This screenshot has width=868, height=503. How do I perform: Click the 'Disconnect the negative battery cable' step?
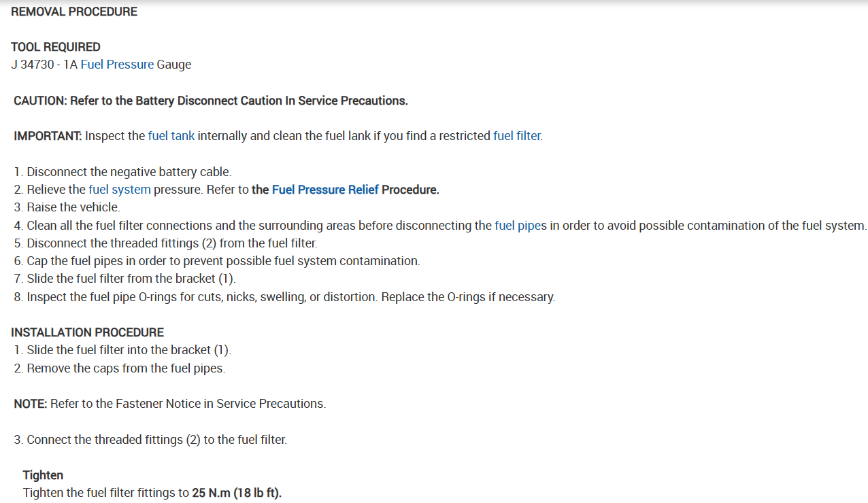point(129,172)
